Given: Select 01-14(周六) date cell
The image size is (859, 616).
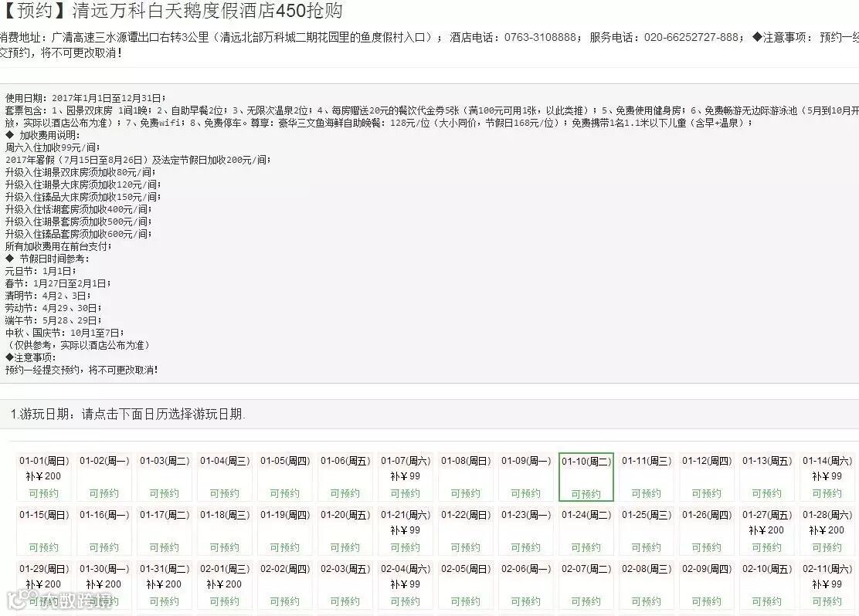Looking at the screenshot, I should point(827,477).
